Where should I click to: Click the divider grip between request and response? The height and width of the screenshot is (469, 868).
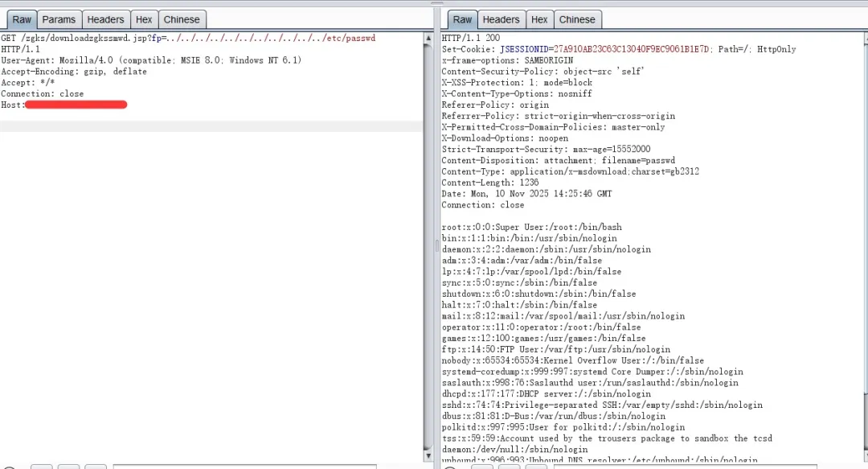[x=437, y=245]
